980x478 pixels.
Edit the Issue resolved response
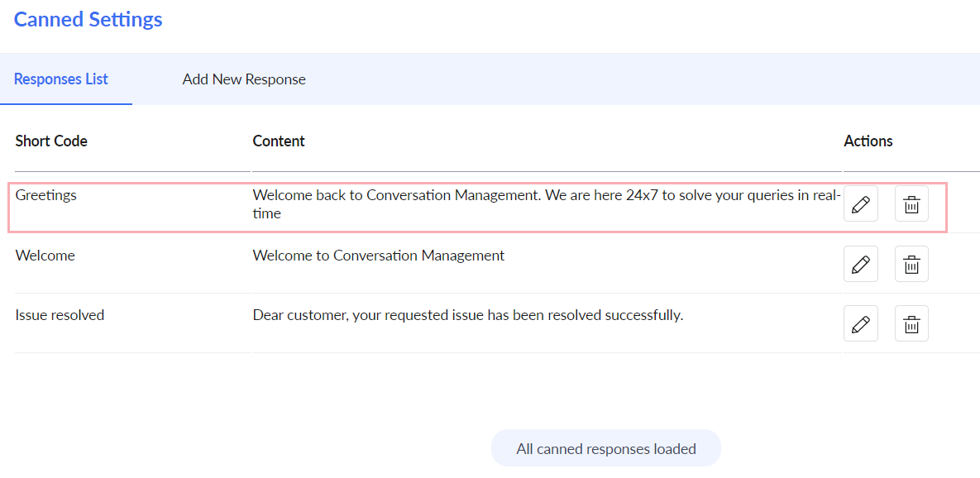tap(861, 323)
